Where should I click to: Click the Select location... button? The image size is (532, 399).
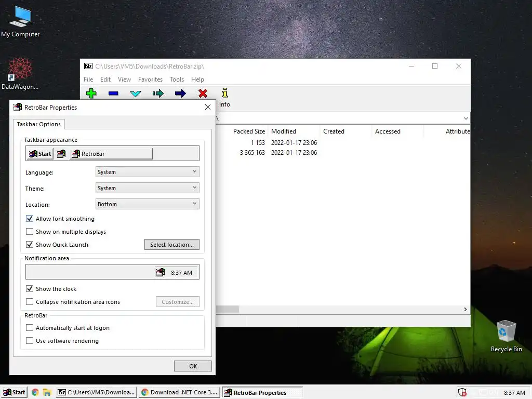pyautogui.click(x=171, y=244)
